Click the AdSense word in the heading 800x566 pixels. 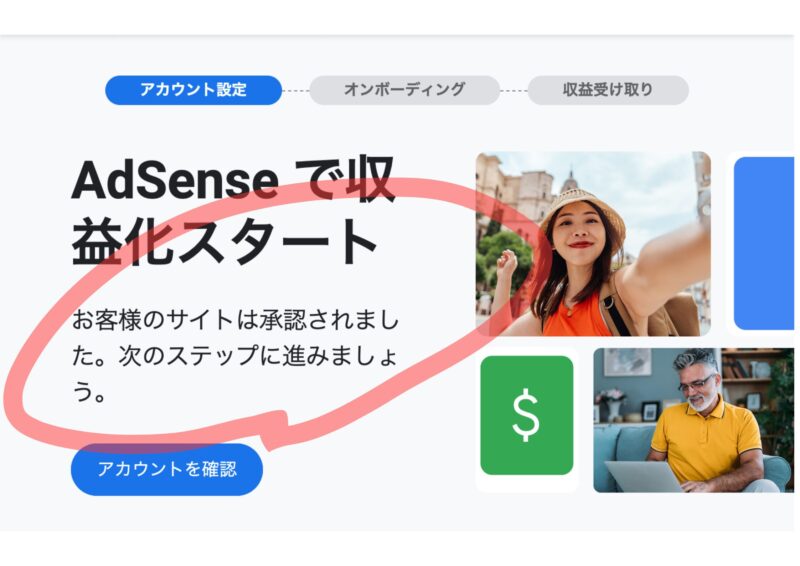(175, 181)
